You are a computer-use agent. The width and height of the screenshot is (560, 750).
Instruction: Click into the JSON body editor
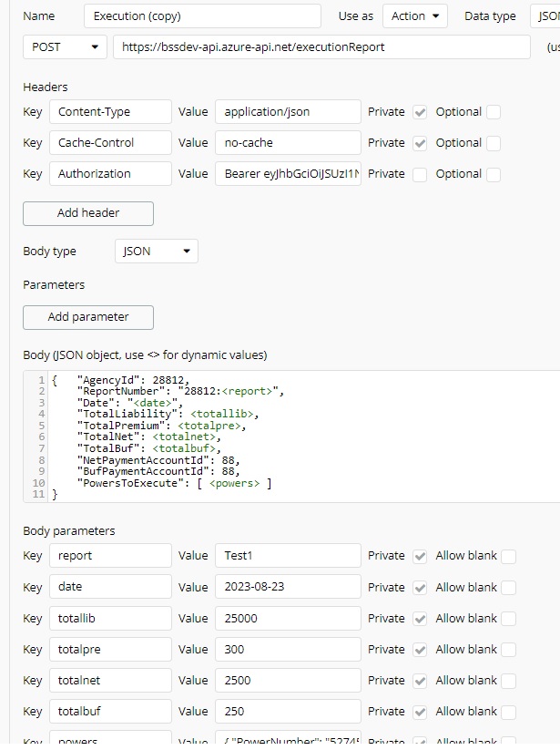(300, 436)
